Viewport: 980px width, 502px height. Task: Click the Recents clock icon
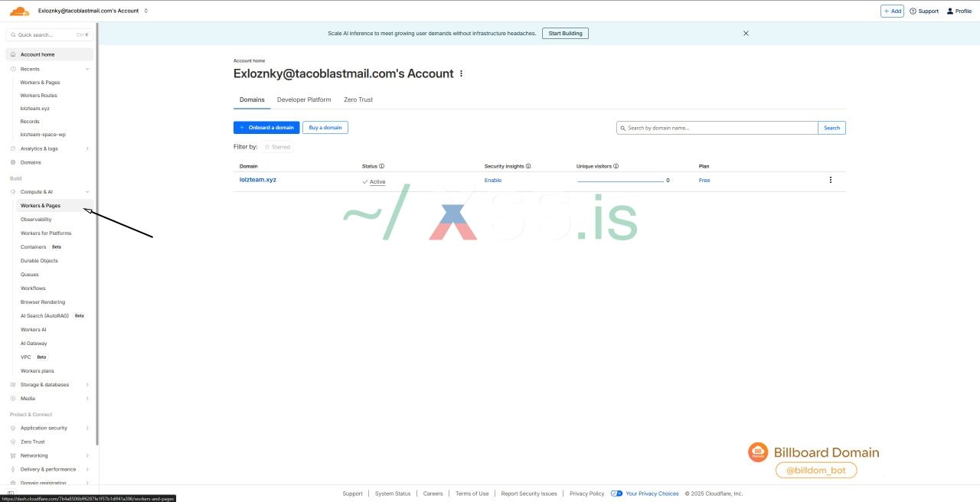13,69
